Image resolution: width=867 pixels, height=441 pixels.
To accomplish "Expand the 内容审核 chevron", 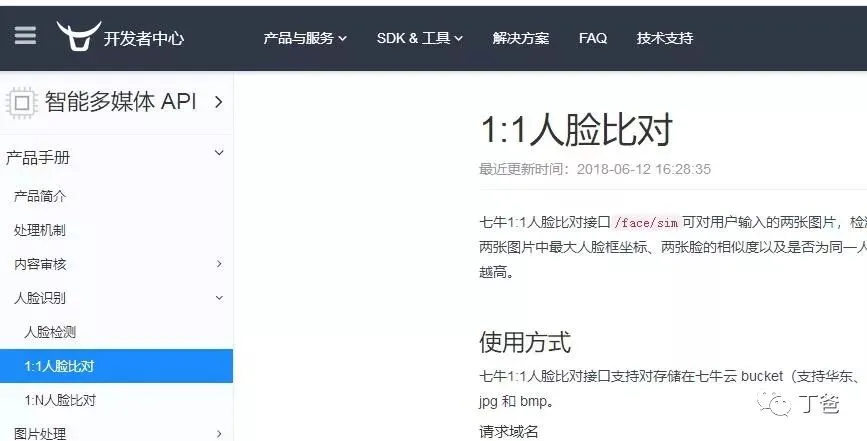I will pos(219,264).
